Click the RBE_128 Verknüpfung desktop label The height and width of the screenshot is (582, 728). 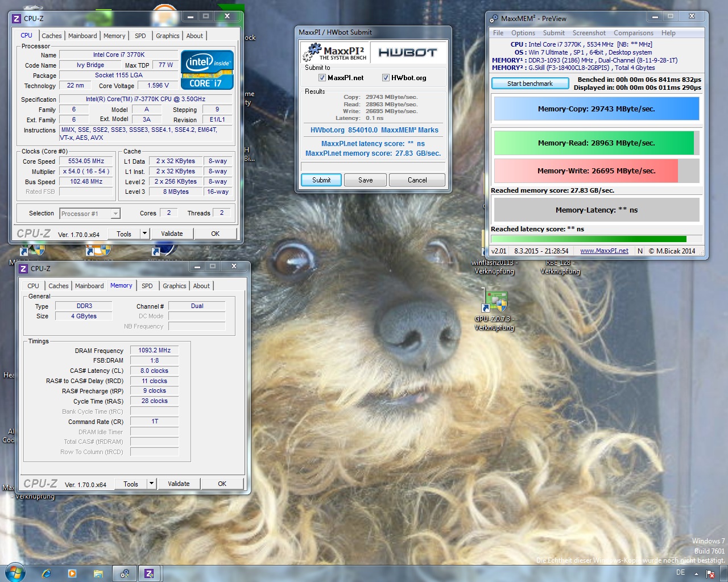point(560,267)
